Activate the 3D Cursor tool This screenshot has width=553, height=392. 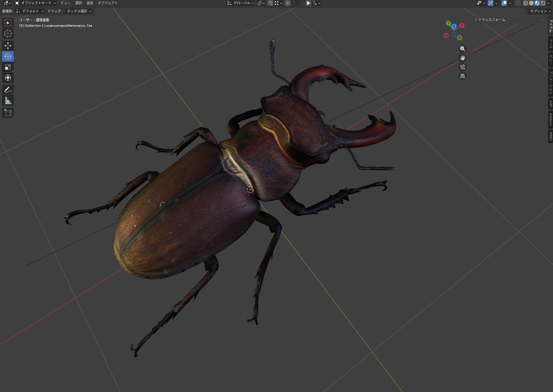(8, 33)
